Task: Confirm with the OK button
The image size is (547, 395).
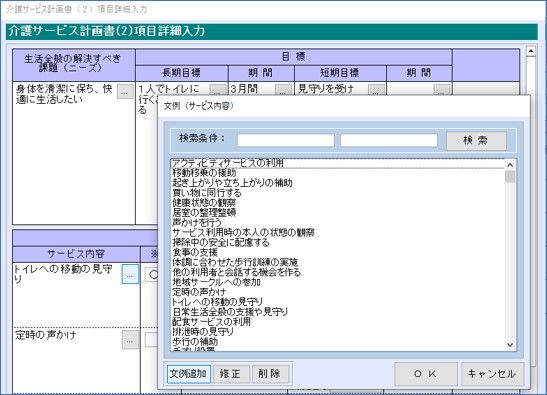Action: click(x=426, y=374)
